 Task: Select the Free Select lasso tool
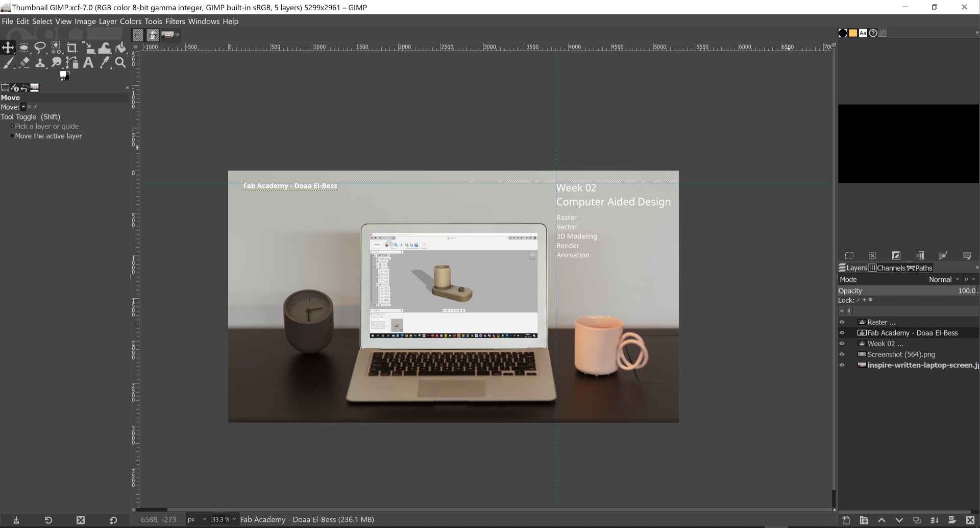[40, 48]
